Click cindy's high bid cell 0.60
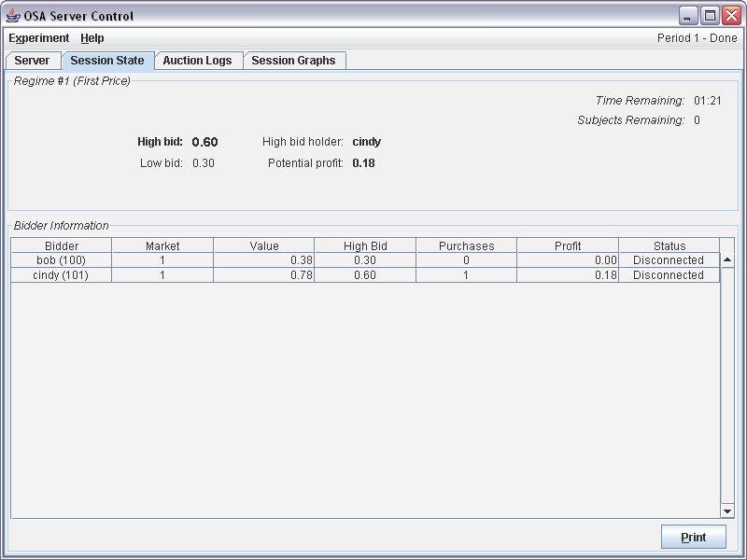The width and height of the screenshot is (747, 560). pos(365,274)
